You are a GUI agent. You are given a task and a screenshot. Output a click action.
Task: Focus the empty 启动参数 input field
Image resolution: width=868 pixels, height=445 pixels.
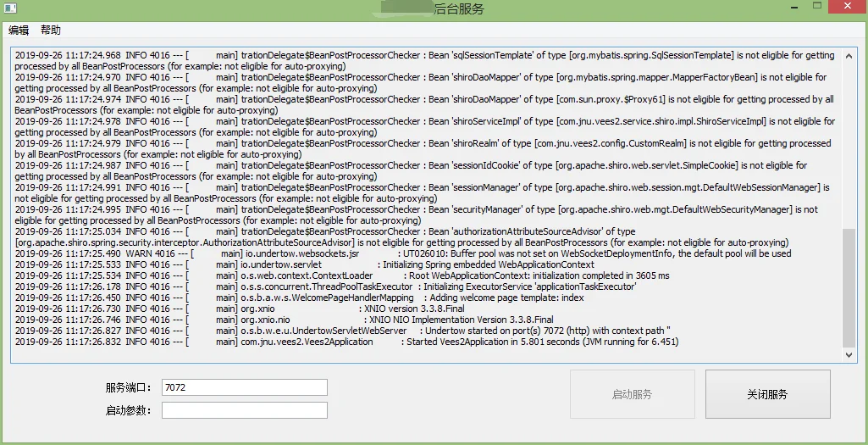244,410
